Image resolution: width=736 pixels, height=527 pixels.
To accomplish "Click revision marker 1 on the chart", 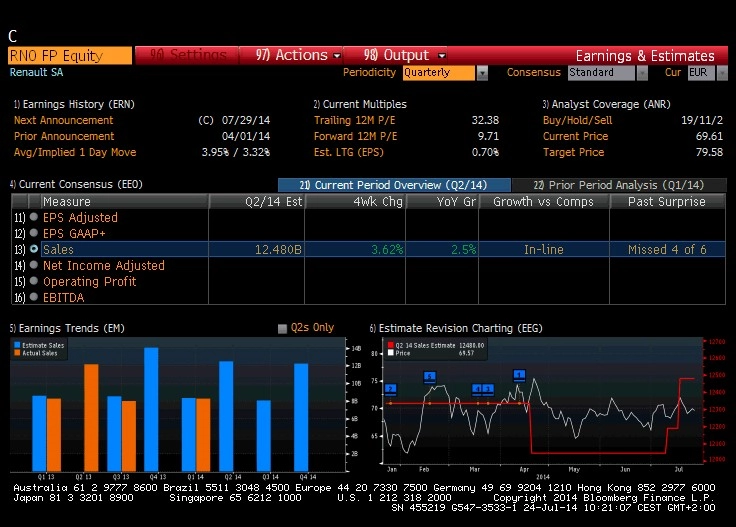I will click(x=519, y=374).
